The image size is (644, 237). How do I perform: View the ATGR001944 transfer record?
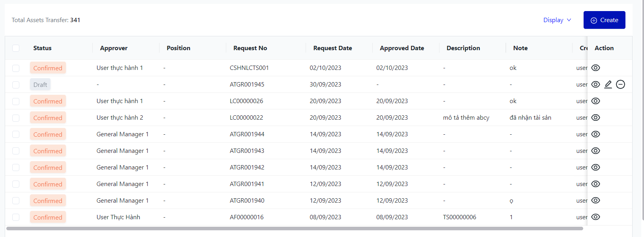[x=595, y=134]
